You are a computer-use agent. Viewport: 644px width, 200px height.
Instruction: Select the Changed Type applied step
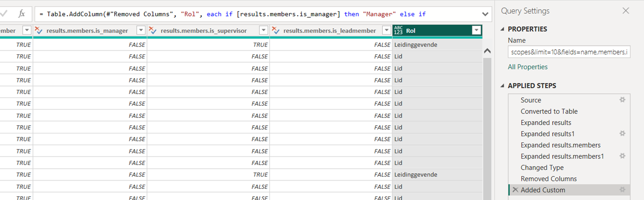click(542, 168)
